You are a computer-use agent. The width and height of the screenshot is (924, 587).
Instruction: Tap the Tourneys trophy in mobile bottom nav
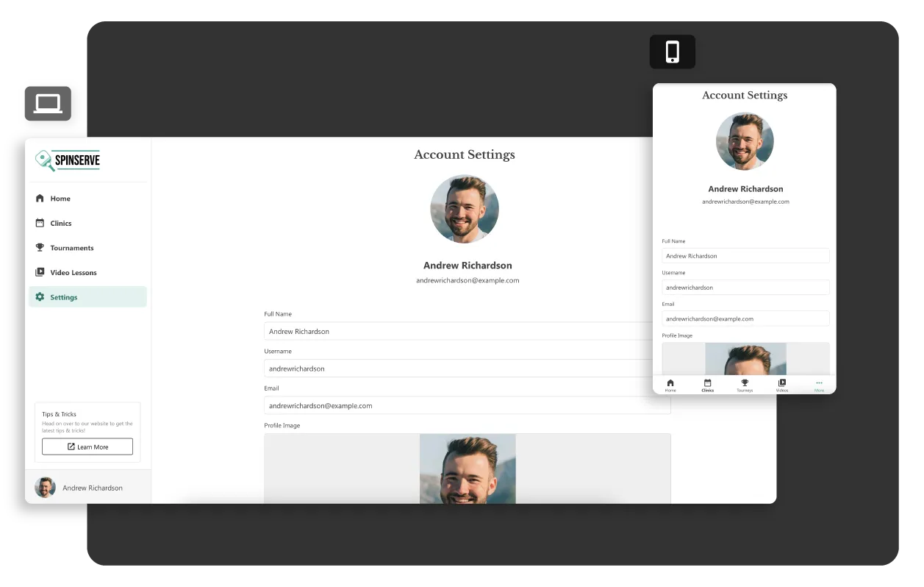[x=745, y=383]
